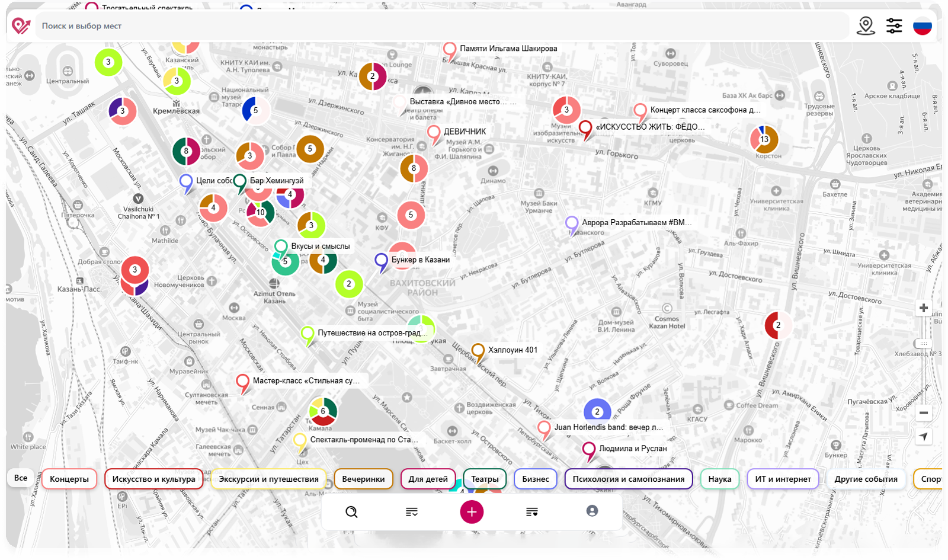Open the location pin selector icon

pos(866,25)
